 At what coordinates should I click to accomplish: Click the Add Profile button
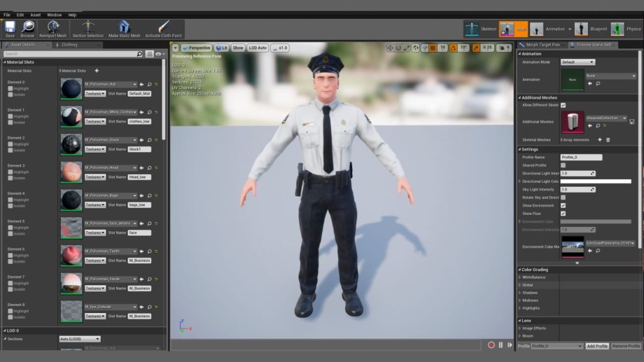point(596,346)
